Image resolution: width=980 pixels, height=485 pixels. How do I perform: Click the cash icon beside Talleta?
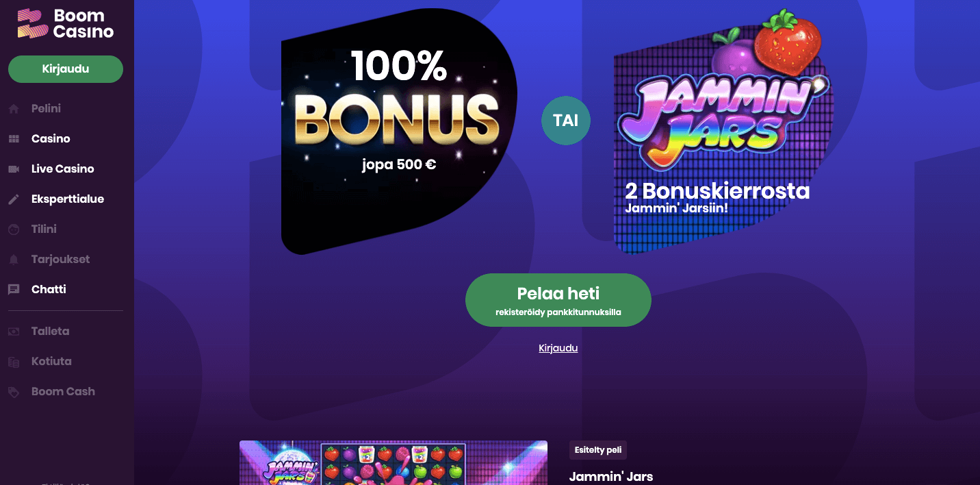coord(14,331)
